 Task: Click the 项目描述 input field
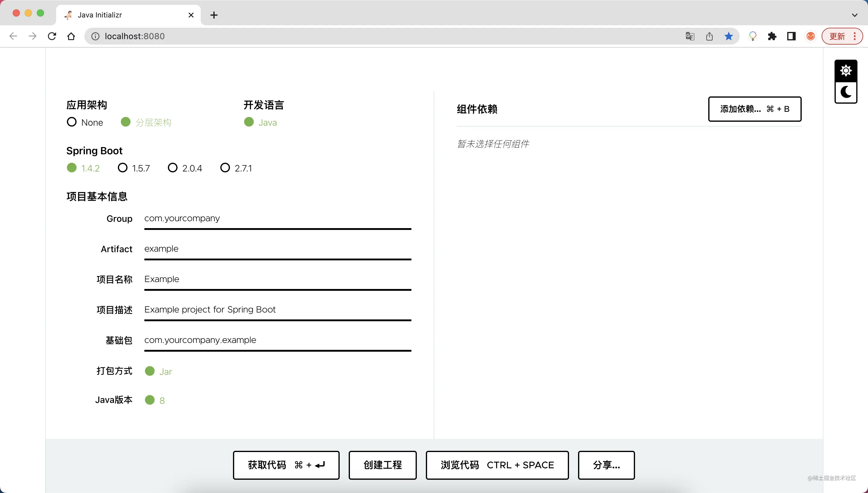[278, 310]
